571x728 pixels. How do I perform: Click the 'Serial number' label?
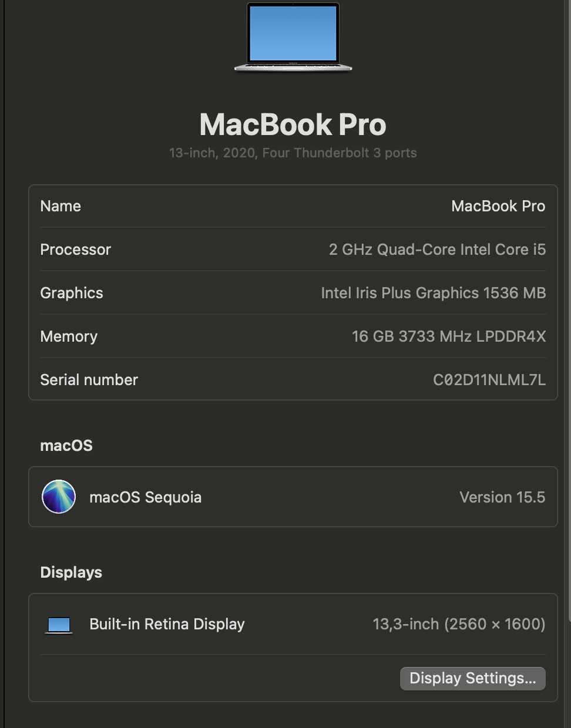[89, 380]
